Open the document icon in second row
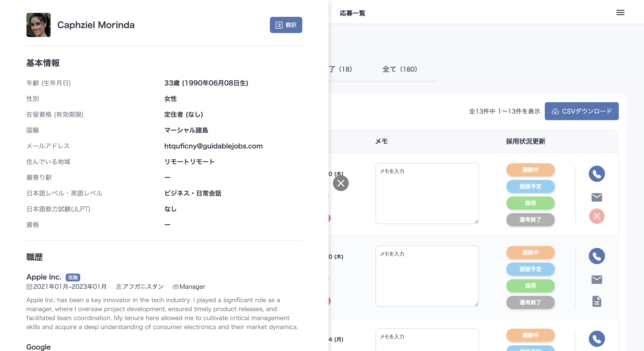The width and height of the screenshot is (644, 351). click(x=596, y=301)
